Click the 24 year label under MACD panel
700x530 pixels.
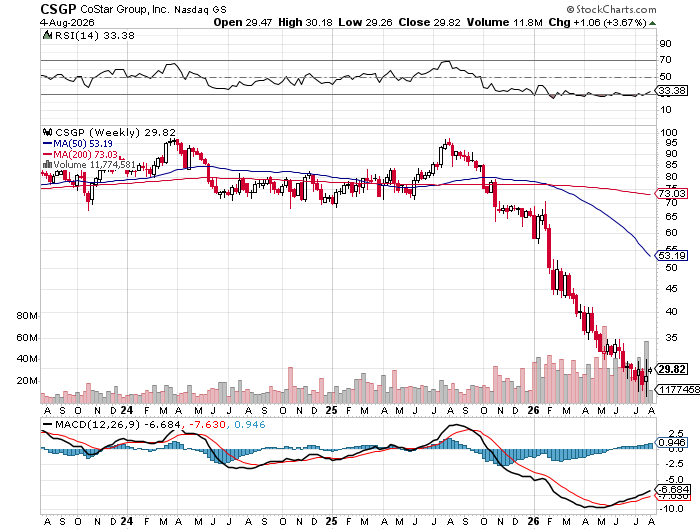127,521
